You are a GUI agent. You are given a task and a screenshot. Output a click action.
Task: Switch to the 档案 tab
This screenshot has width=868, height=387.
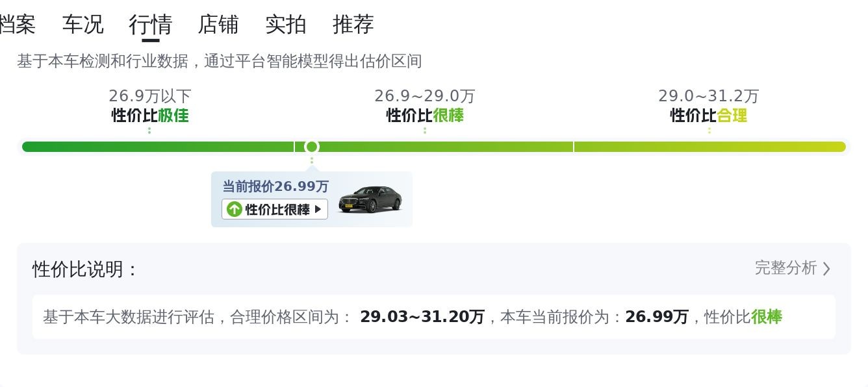[17, 25]
